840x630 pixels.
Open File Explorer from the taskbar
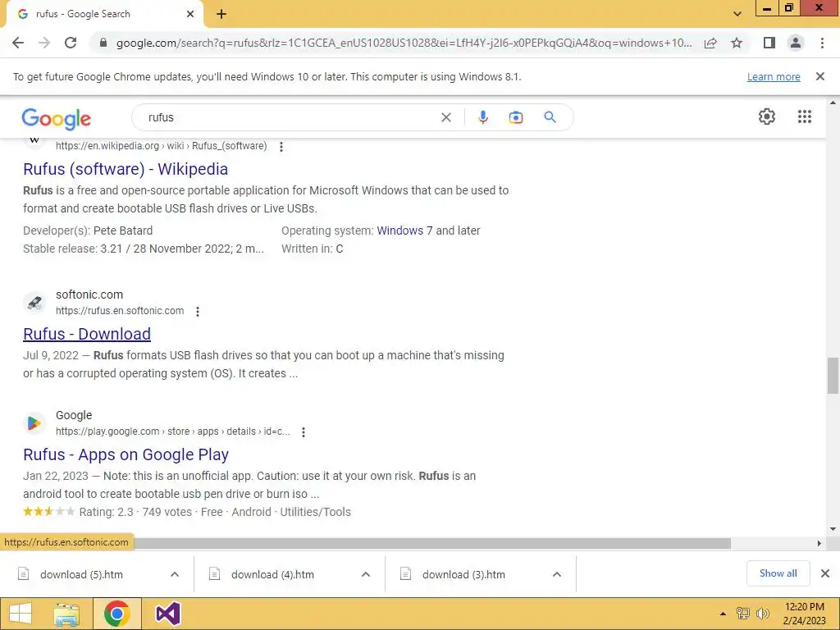coord(66,614)
